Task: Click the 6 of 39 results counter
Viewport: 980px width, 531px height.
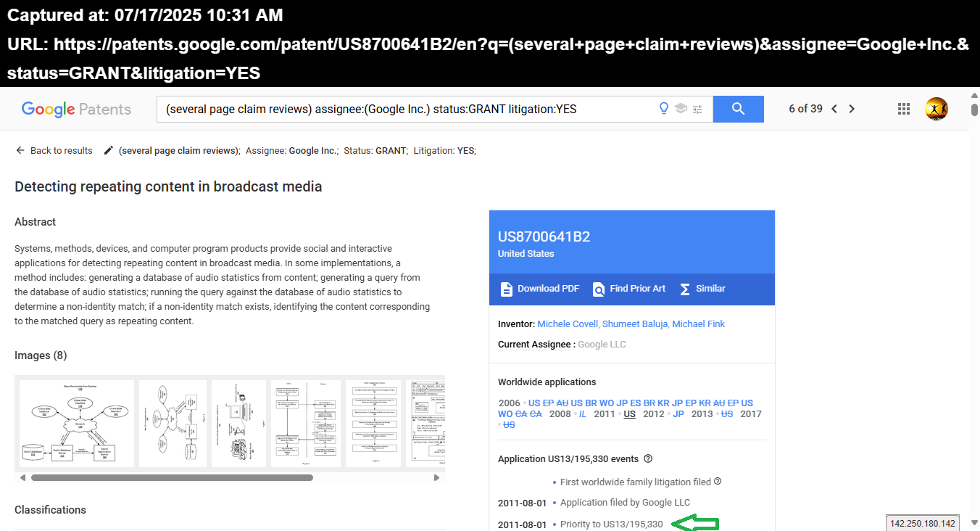Action: click(x=805, y=109)
